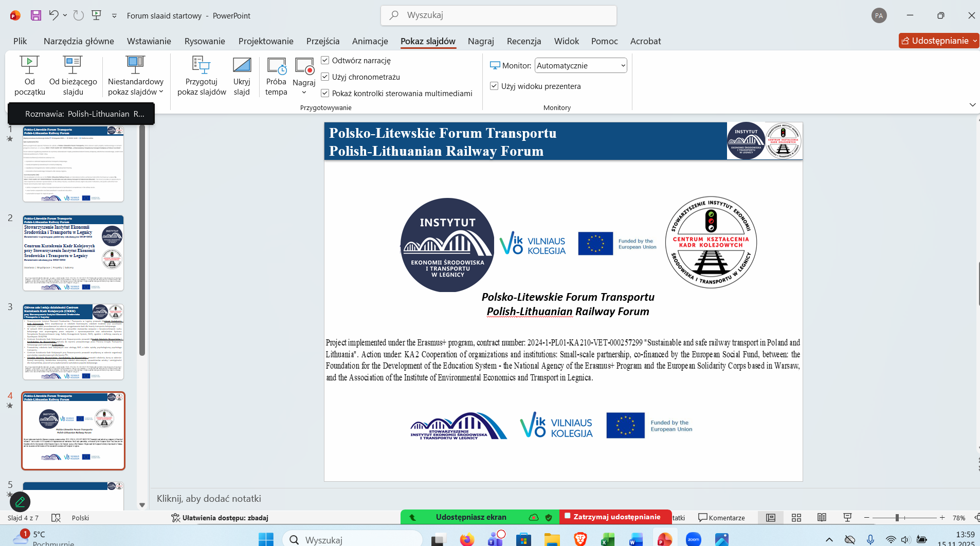Disable Użyj widoku prezentera checkbox
The image size is (980, 546).
[494, 86]
